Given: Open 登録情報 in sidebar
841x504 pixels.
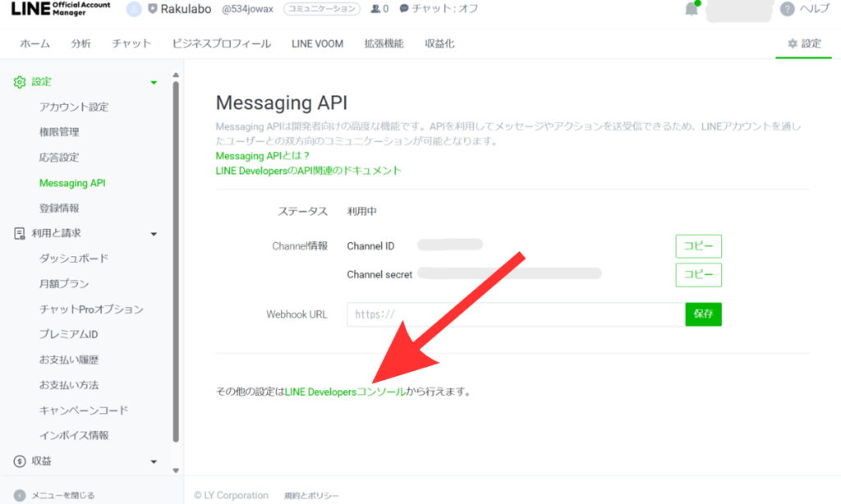Looking at the screenshot, I should [x=59, y=208].
